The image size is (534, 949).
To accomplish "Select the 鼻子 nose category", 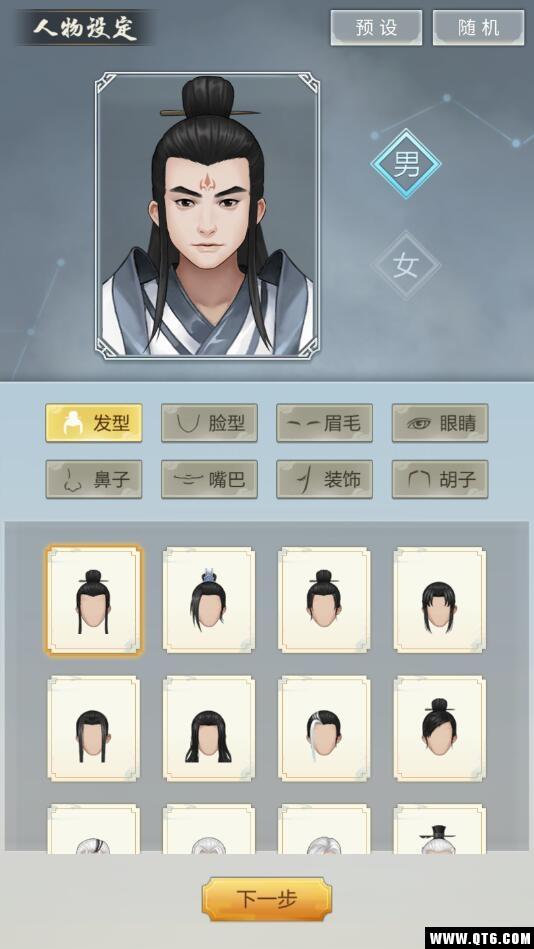I will click(x=94, y=479).
